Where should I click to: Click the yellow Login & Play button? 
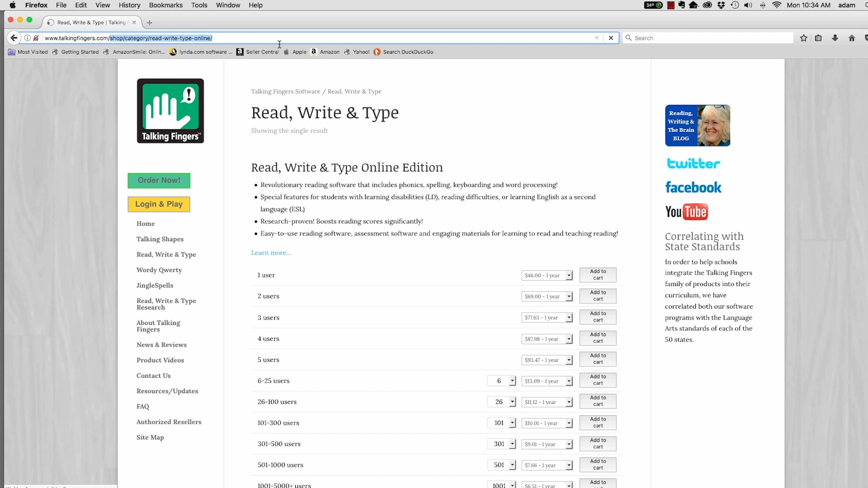coord(159,204)
